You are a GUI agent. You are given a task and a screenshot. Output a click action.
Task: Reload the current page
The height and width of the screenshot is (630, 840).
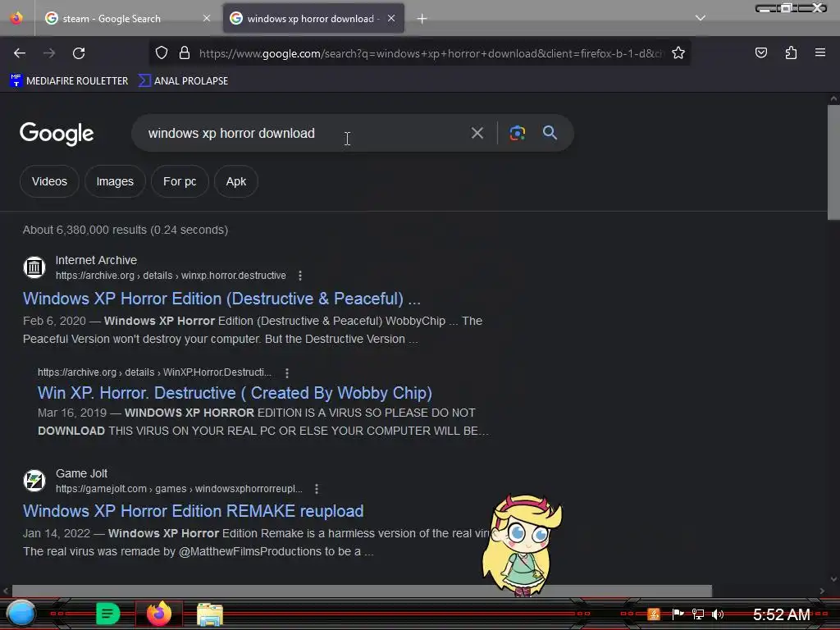pos(79,53)
